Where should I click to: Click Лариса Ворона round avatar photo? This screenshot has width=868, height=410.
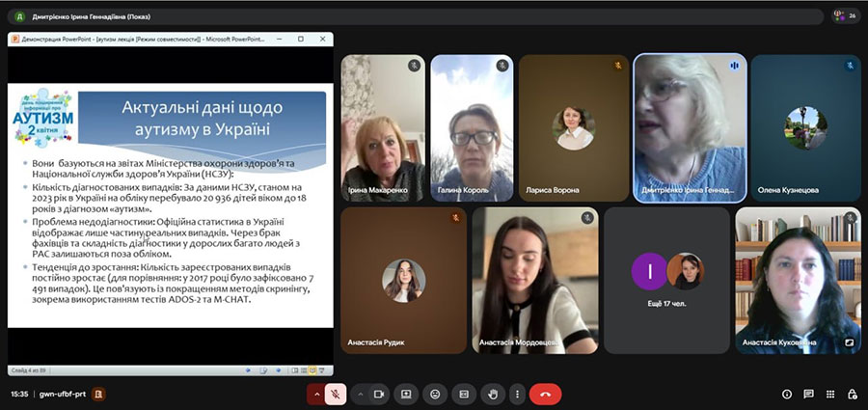(x=574, y=128)
